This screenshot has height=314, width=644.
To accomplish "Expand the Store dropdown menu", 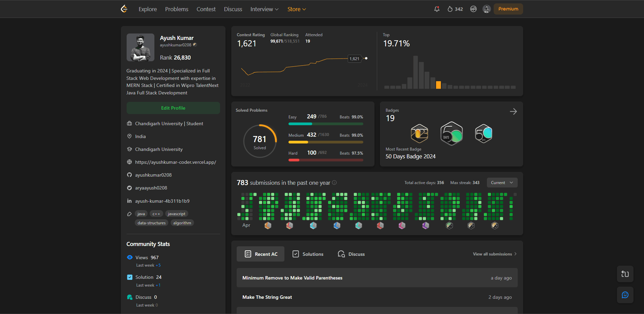I will pyautogui.click(x=296, y=9).
